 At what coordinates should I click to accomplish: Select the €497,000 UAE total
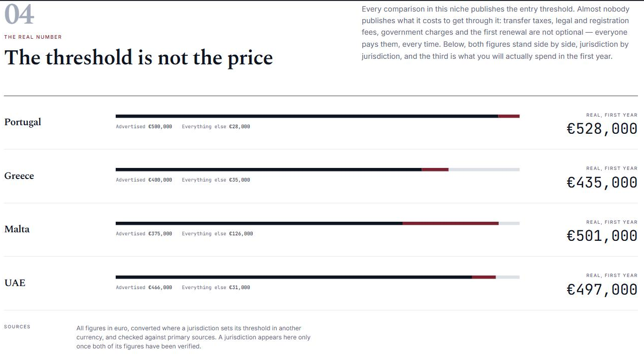tap(602, 289)
